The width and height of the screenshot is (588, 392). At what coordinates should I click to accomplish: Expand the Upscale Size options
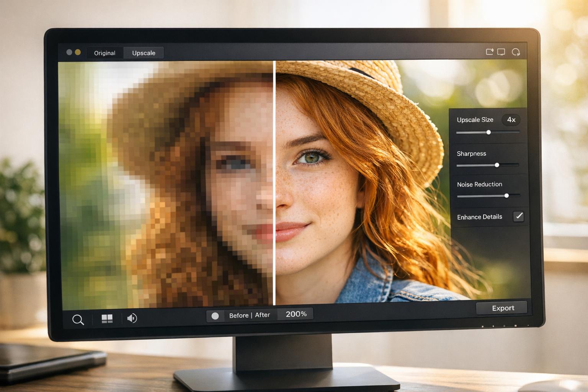coord(475,120)
